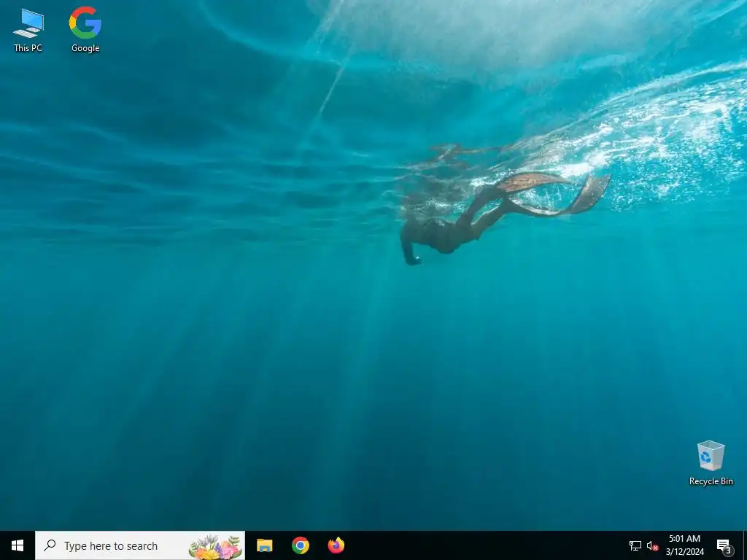Launch Firefox from the taskbar

point(336,545)
